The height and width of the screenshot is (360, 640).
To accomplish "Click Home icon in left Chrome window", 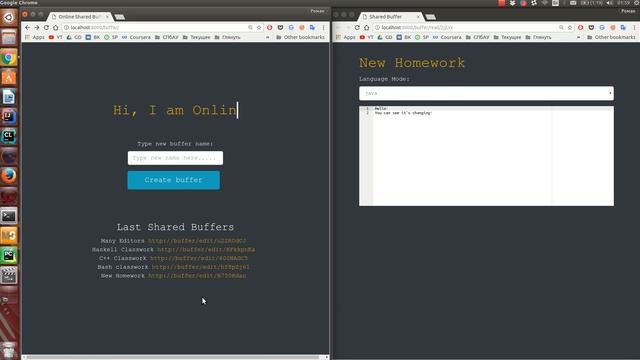I will [56, 27].
